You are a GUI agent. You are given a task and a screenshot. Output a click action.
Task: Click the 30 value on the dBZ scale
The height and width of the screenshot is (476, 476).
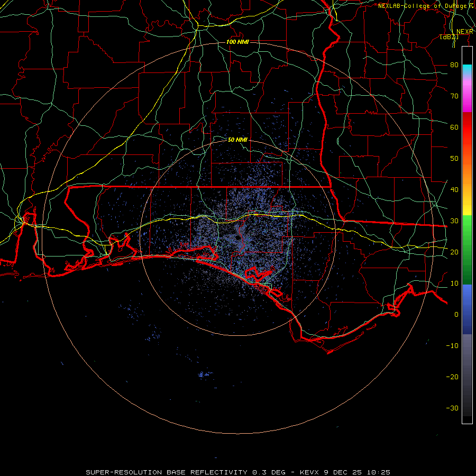coord(454,221)
